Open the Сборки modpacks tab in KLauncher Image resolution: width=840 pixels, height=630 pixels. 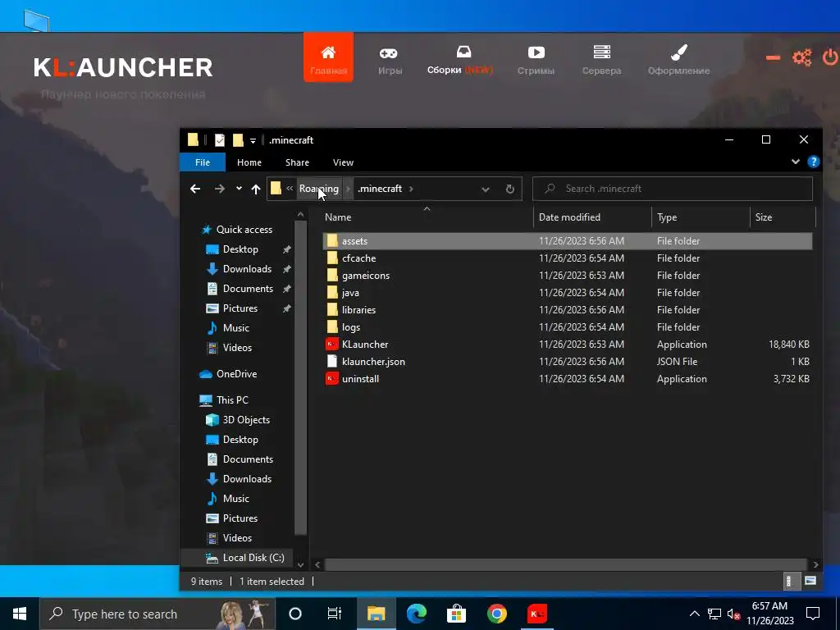tap(459, 60)
